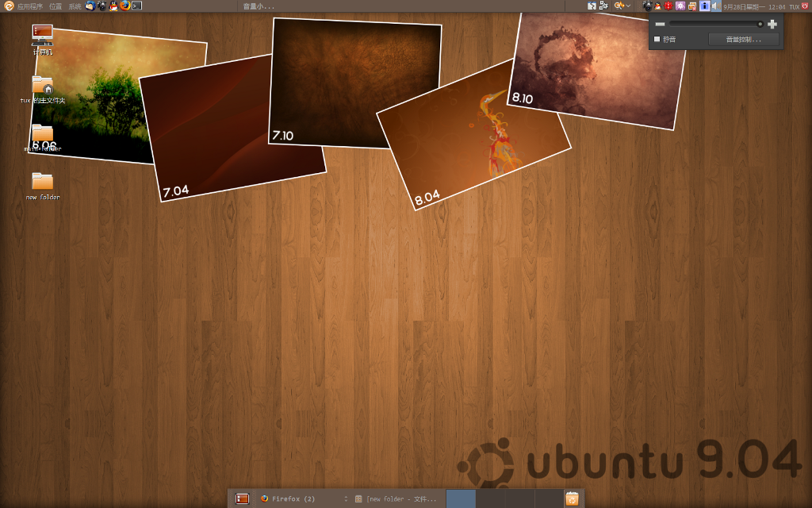Click the Ubuntu logo in the top panel
Viewport: 812px width, 508px height.
tap(8, 6)
